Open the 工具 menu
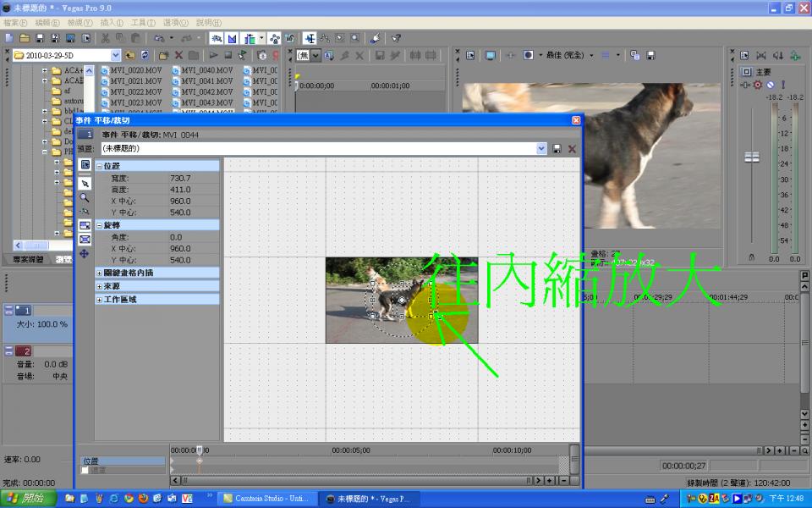This screenshot has width=812, height=508. point(142,22)
